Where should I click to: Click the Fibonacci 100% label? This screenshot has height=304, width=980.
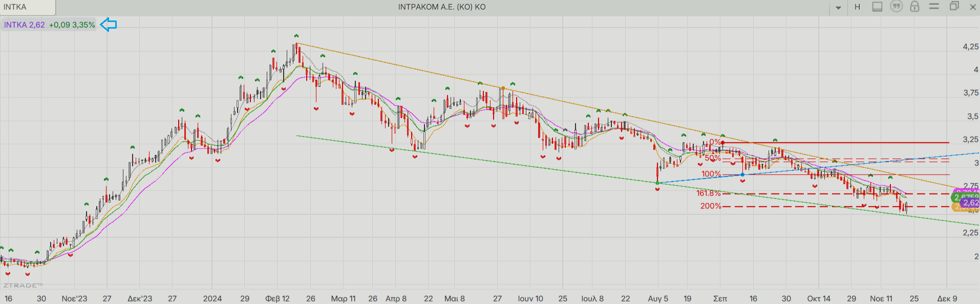click(711, 174)
